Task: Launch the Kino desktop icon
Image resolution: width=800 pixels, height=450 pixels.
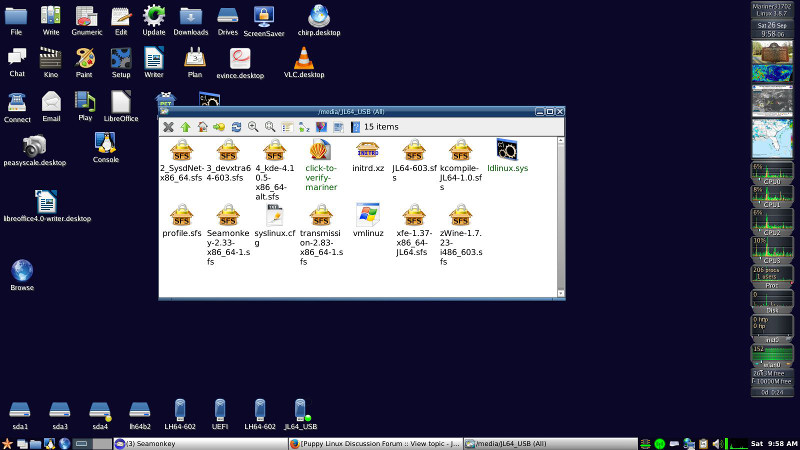Action: 51,62
